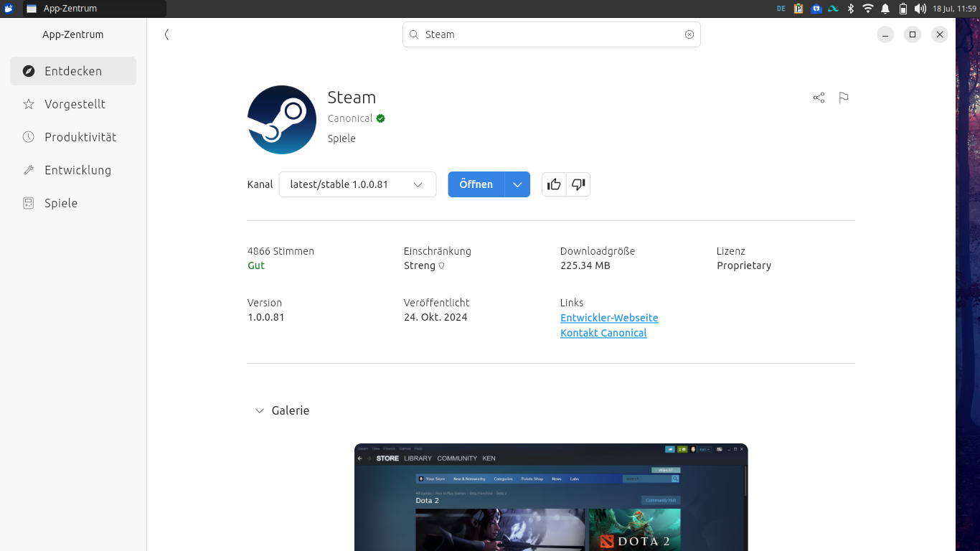Viewport: 980px width, 551px height.
Task: Click the license value Proprietary
Action: 744,265
